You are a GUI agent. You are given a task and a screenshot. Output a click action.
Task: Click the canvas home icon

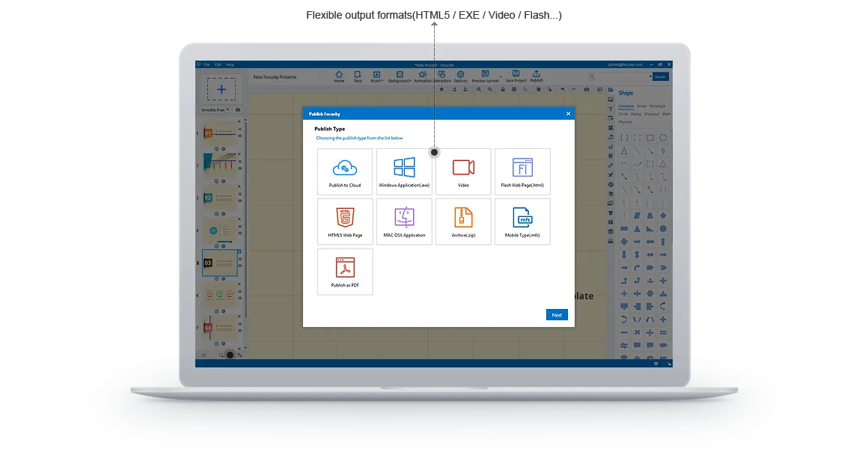pyautogui.click(x=441, y=89)
